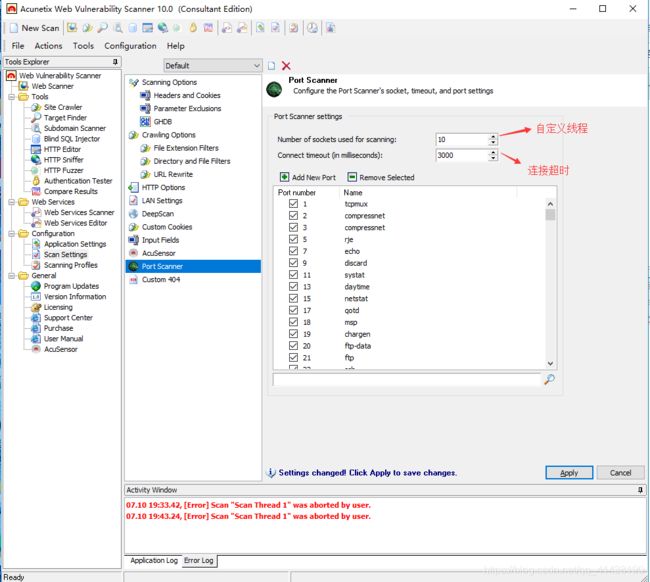This screenshot has width=650, height=582.
Task: Select Crawling Options in settings list
Action: pos(168,135)
